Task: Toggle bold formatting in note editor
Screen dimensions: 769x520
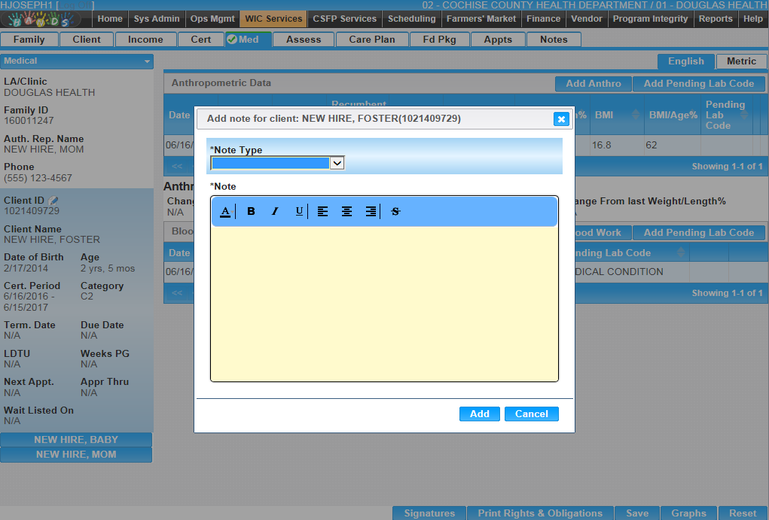Action: pyautogui.click(x=251, y=211)
